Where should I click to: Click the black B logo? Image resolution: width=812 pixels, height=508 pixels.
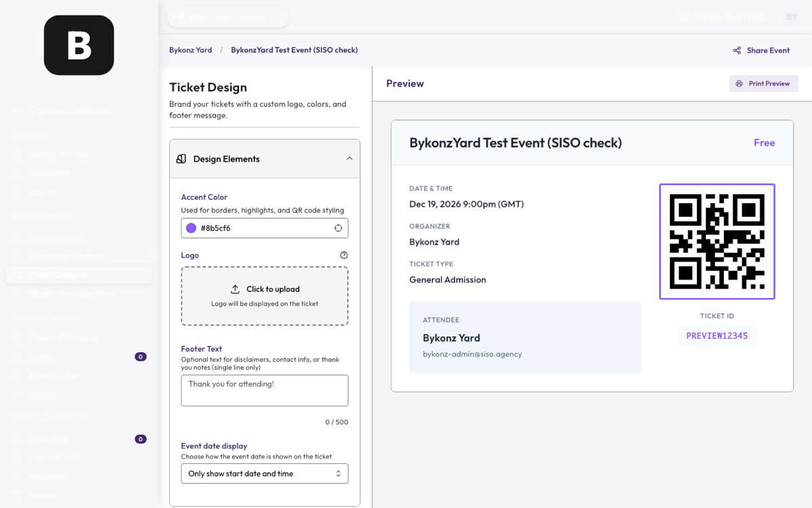click(x=78, y=45)
